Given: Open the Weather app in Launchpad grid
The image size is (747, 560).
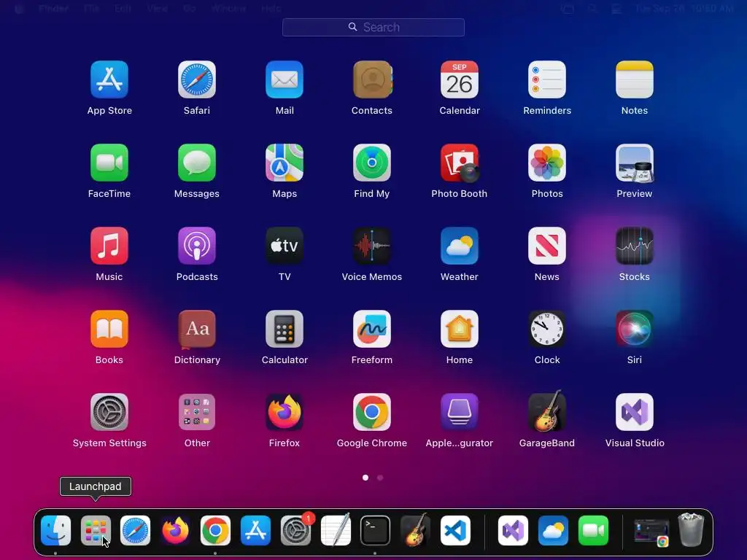Looking at the screenshot, I should click(x=460, y=246).
